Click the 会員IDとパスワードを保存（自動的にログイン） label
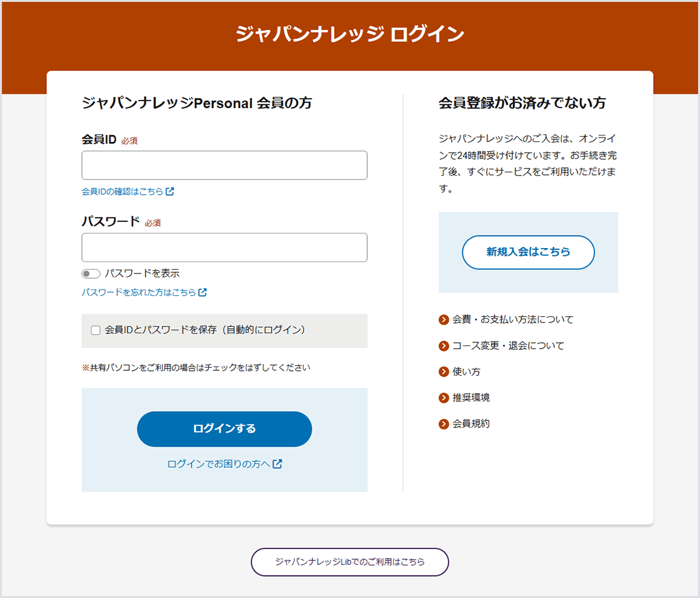Viewport: 700px width, 598px height. [205, 330]
